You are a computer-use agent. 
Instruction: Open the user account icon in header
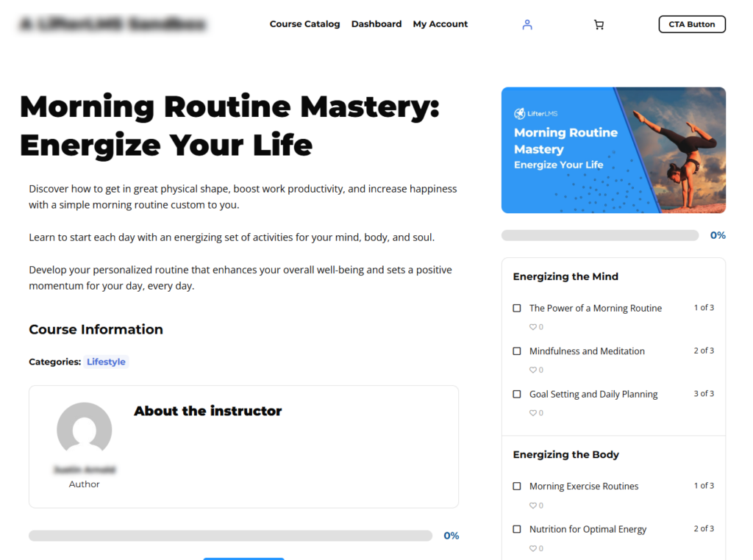527,24
